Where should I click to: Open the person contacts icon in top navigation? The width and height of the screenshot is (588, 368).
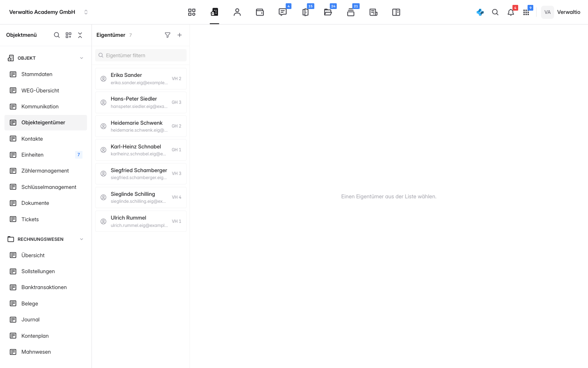(237, 12)
